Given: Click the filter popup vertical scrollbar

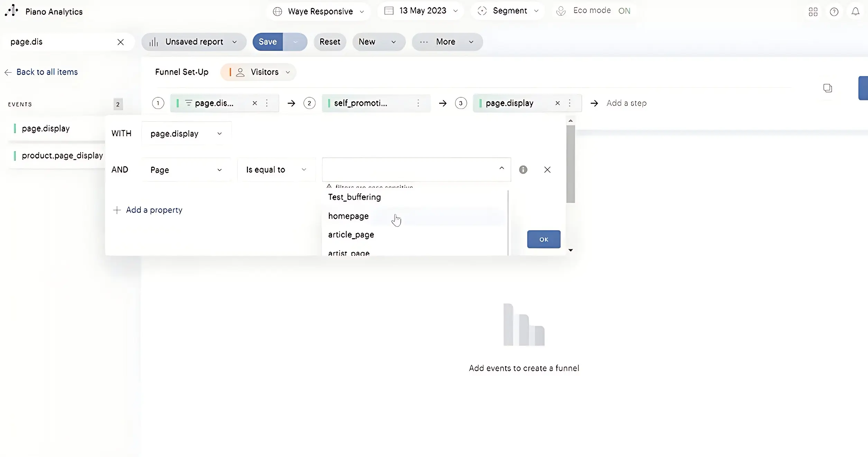Looking at the screenshot, I should pos(570,164).
